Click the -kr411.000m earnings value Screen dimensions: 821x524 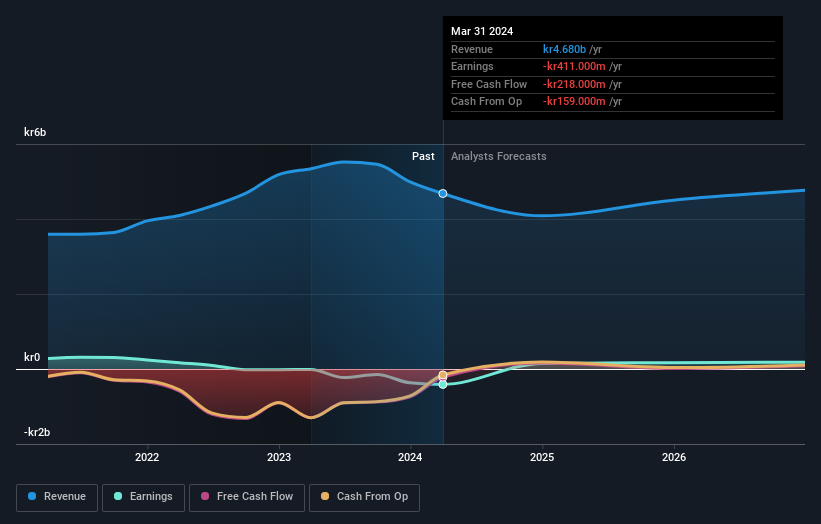pos(574,66)
